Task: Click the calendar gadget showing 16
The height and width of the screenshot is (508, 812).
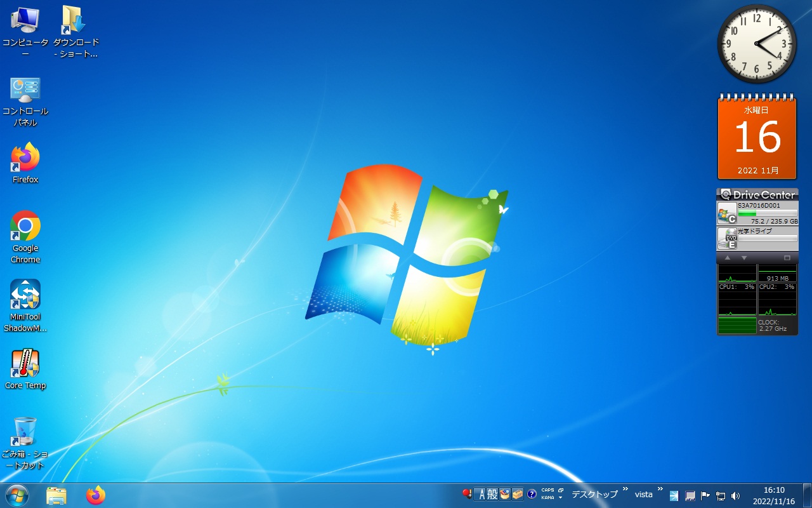Action: [757, 137]
